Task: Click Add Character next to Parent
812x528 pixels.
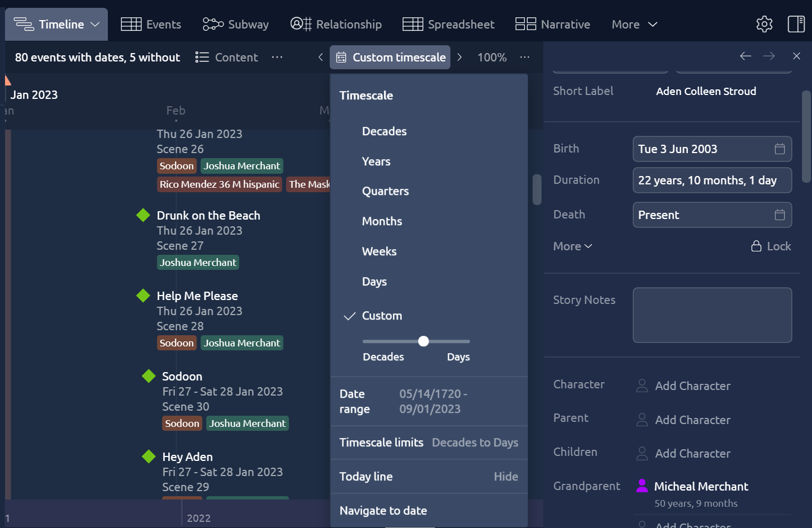Action: click(x=692, y=420)
